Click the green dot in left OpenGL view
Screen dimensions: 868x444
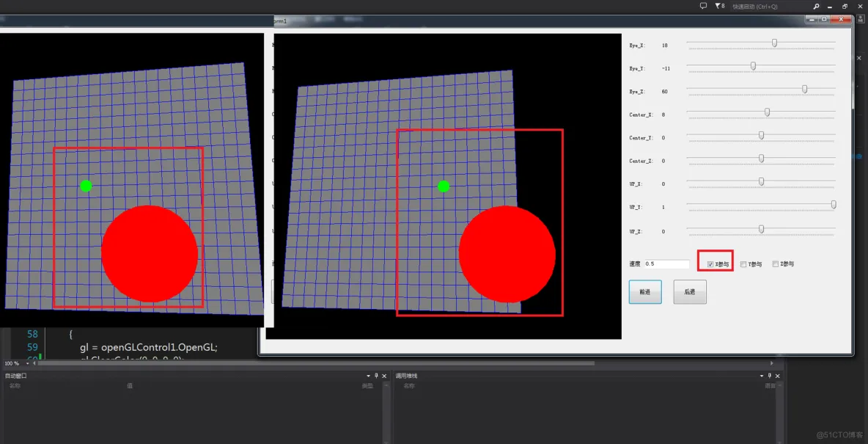click(x=86, y=186)
